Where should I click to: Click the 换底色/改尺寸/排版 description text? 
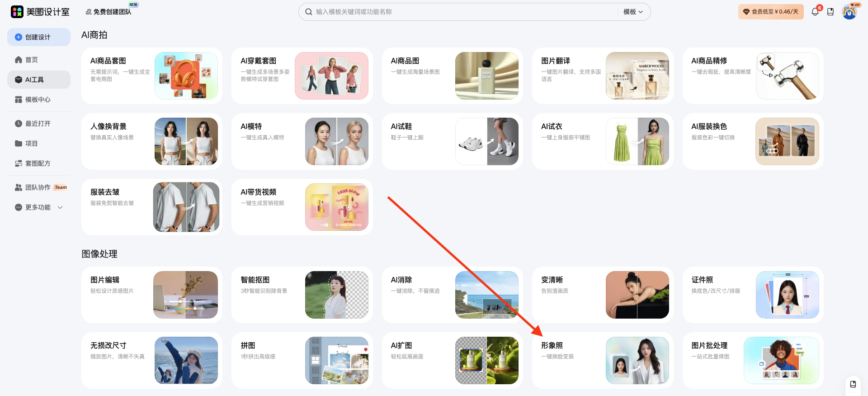[716, 291]
